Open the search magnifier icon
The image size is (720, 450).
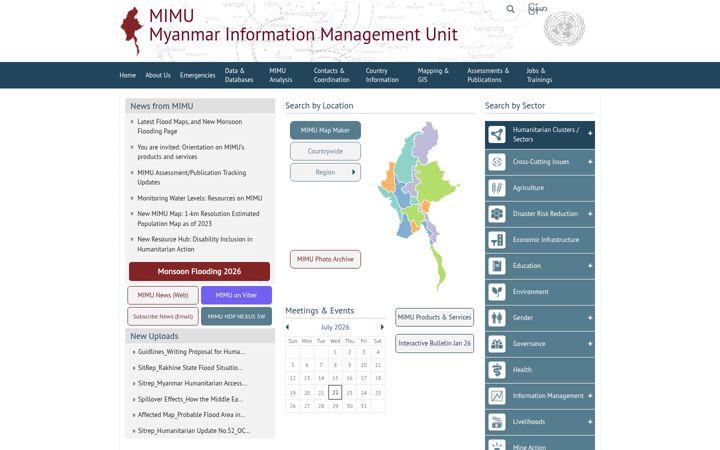point(510,9)
